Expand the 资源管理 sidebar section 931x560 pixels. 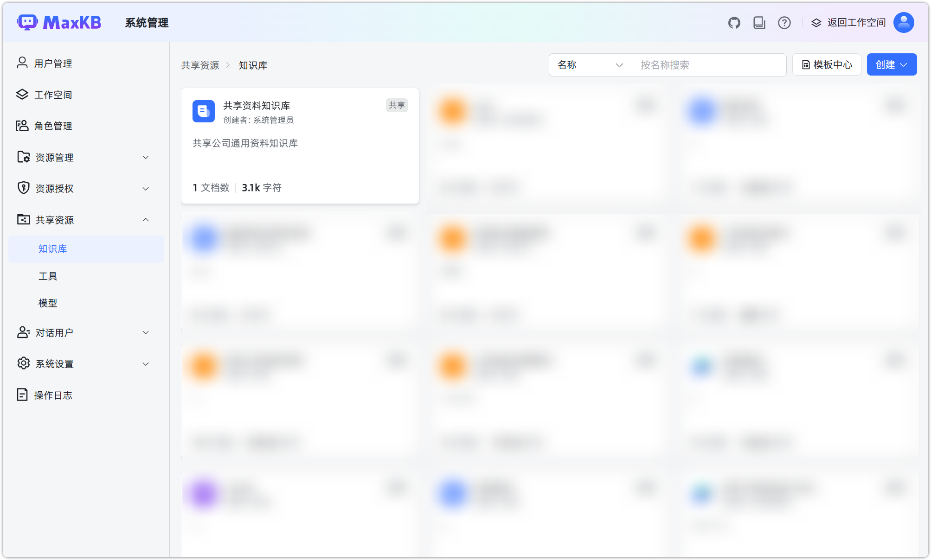(x=145, y=158)
